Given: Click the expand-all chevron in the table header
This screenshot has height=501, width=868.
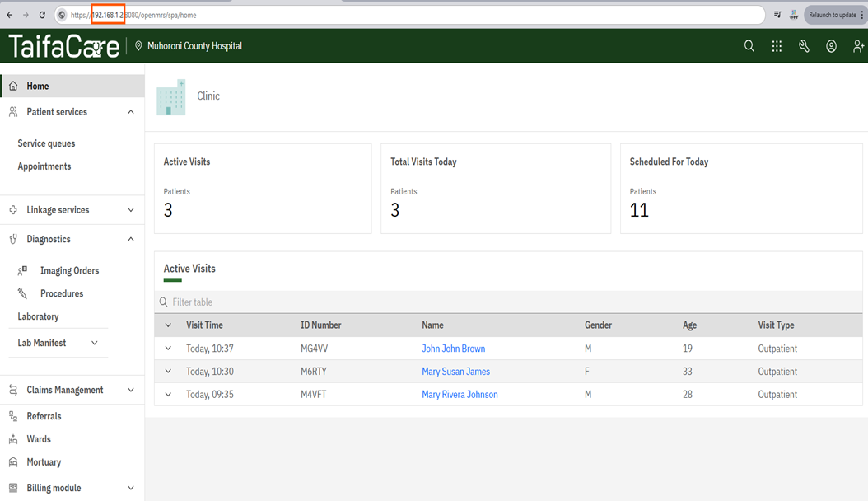Looking at the screenshot, I should [168, 325].
